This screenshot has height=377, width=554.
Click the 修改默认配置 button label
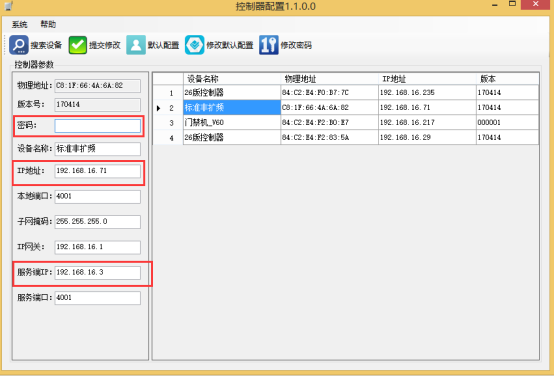point(230,45)
